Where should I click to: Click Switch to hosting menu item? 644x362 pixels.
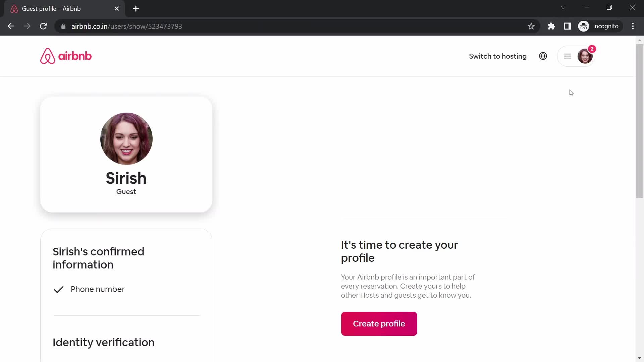click(x=498, y=56)
